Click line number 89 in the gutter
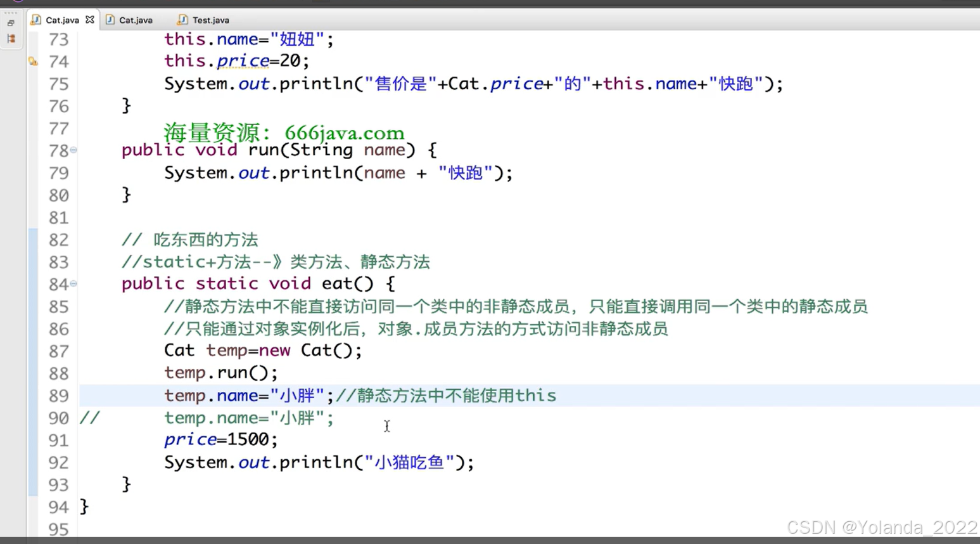 click(x=58, y=396)
